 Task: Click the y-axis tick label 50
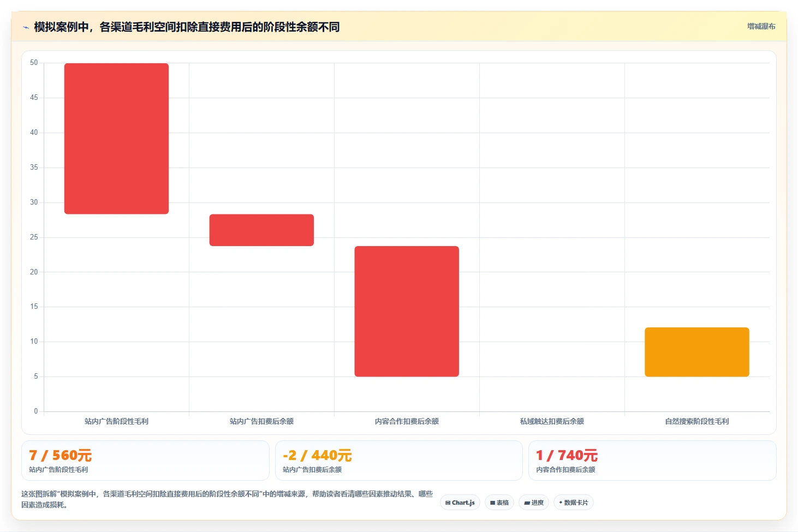click(34, 63)
